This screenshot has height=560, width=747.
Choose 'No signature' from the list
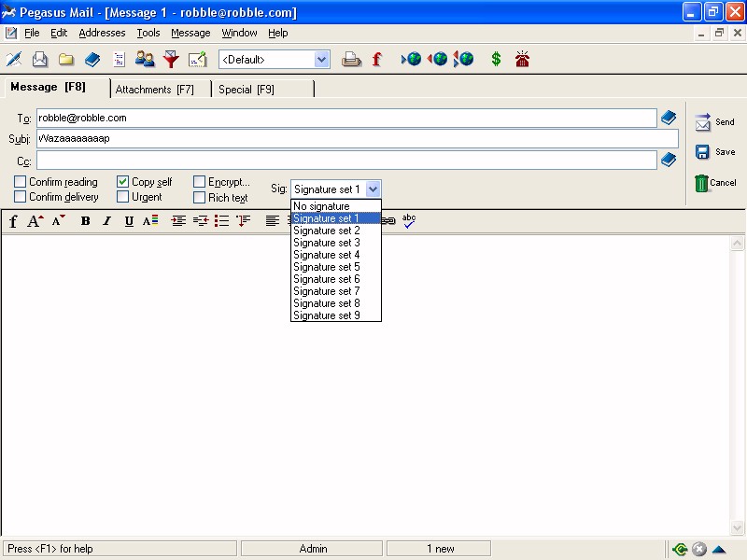click(336, 206)
